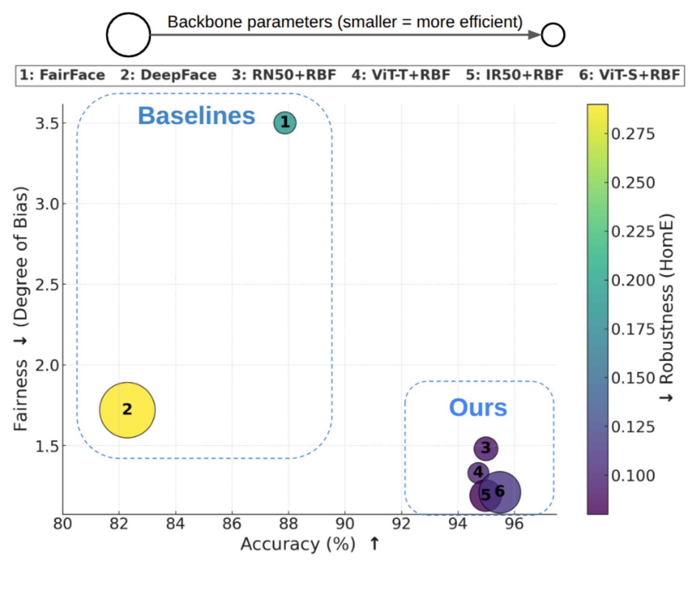Click the blue Baselines group label
The image size is (700, 590).
point(197,116)
